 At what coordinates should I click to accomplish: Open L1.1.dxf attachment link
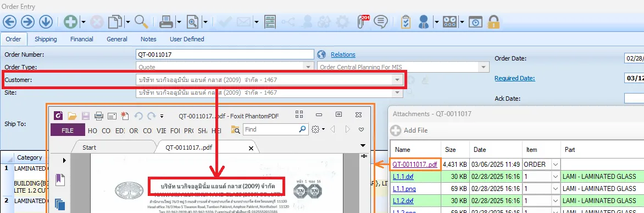[403, 177]
